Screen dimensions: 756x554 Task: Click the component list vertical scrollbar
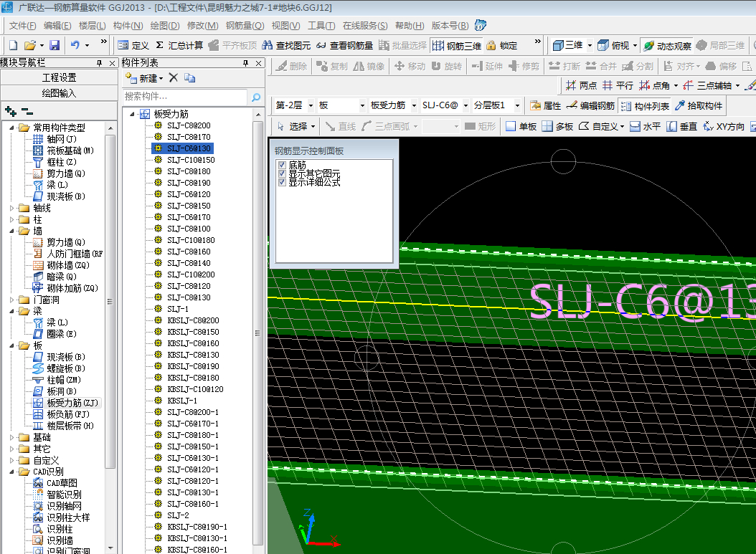pos(258,333)
